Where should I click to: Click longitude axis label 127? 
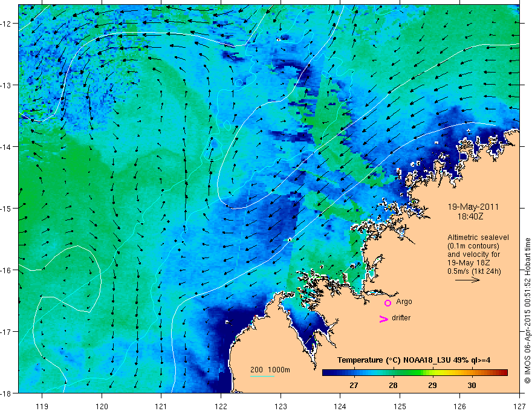[x=519, y=406]
